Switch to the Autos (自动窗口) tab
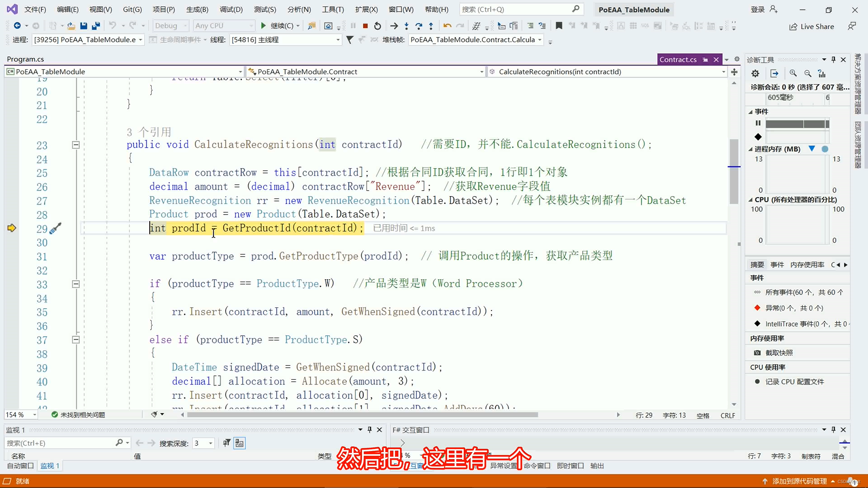Viewport: 868px width, 488px height. [x=20, y=466]
